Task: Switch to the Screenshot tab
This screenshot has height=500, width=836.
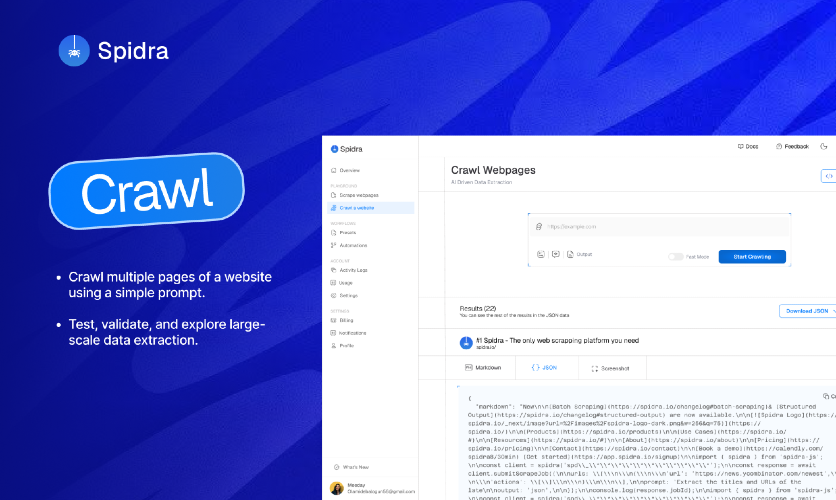Action: pyautogui.click(x=610, y=368)
